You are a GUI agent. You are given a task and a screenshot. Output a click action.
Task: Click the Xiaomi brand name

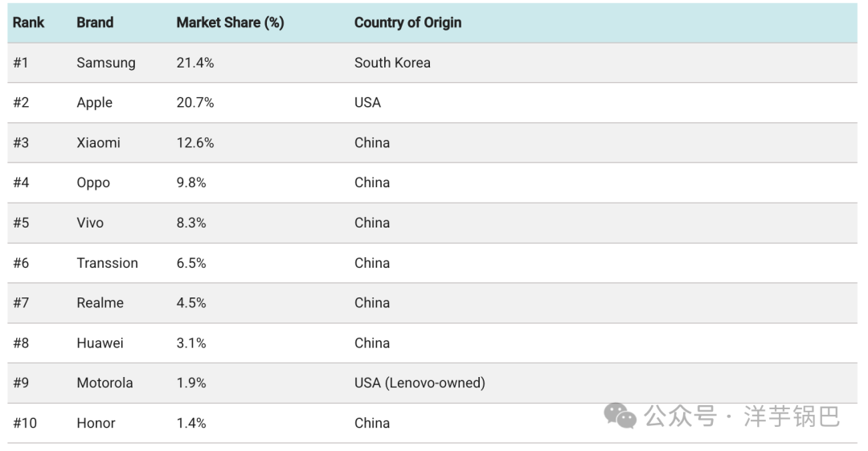pos(98,143)
